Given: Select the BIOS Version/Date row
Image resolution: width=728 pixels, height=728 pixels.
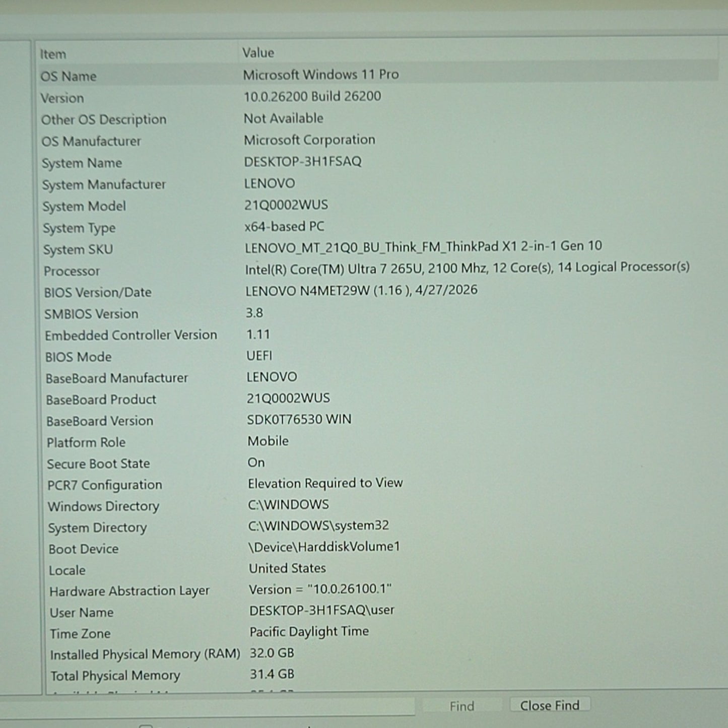Looking at the screenshot, I should point(379,291).
